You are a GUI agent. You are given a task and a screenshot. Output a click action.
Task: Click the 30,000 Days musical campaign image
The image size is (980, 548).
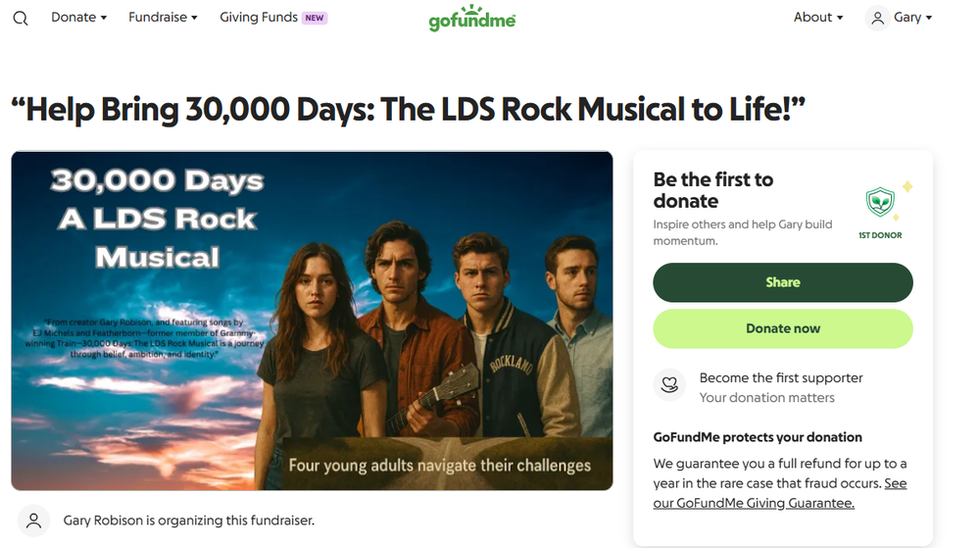(x=312, y=321)
